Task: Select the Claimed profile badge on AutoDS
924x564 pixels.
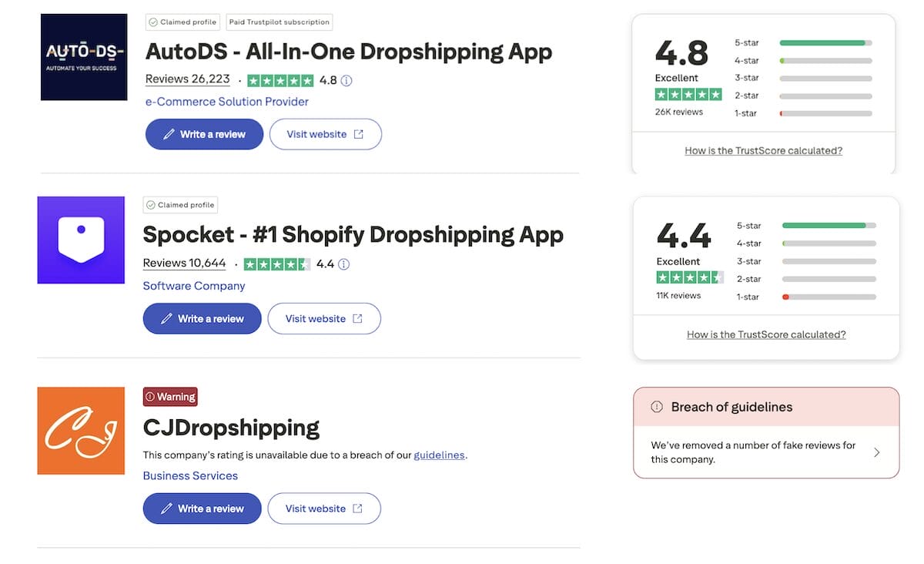Action: [x=182, y=22]
